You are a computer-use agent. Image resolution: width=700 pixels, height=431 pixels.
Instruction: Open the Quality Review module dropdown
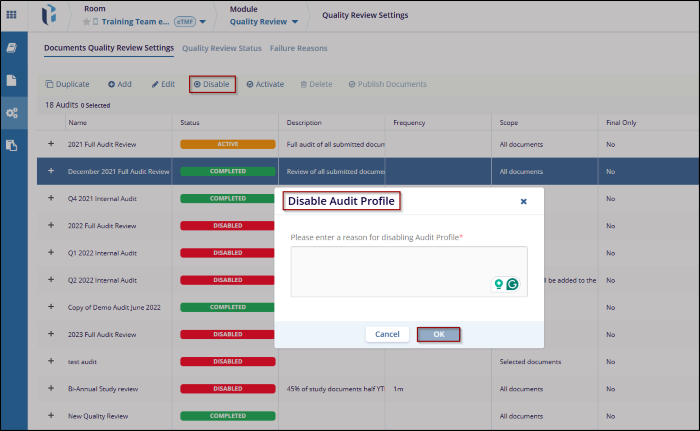point(294,21)
